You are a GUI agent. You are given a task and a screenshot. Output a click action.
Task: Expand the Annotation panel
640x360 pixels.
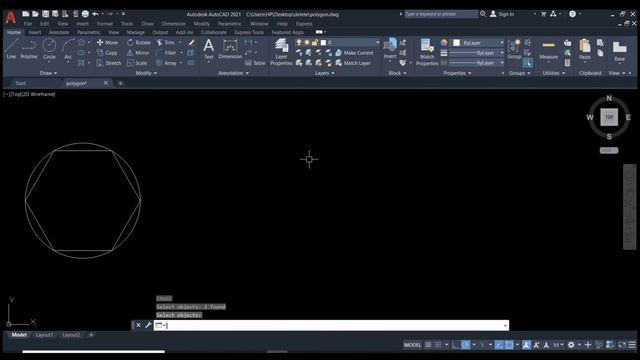point(233,73)
